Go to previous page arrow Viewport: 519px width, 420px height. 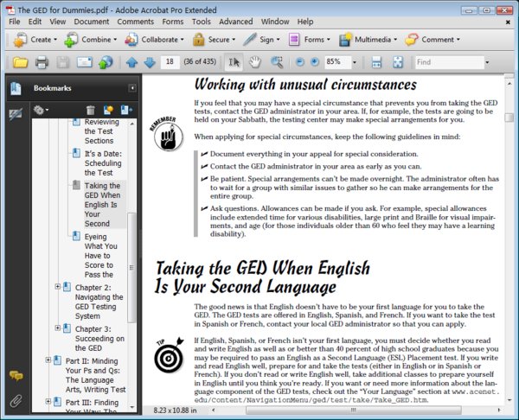[131, 62]
